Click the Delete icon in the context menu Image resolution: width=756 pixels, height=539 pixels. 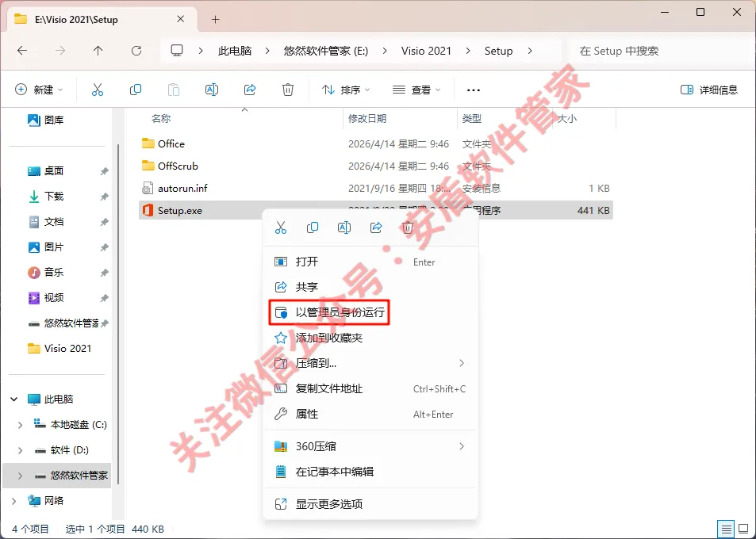click(x=408, y=227)
